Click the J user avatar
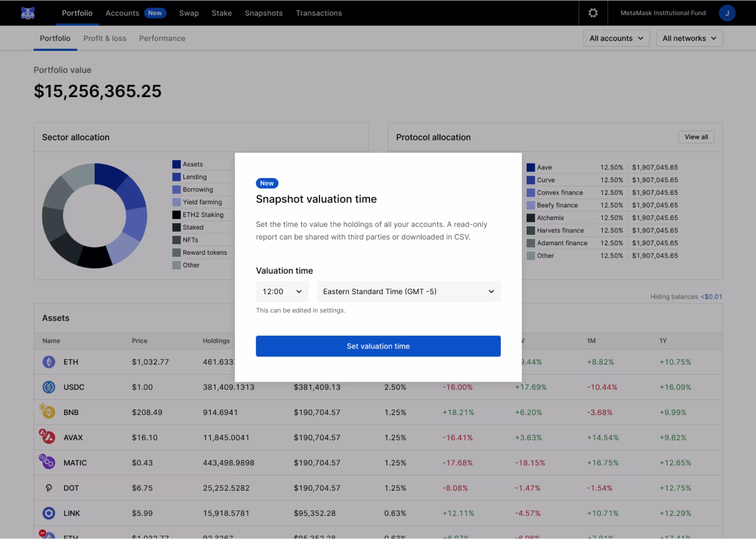 [727, 13]
